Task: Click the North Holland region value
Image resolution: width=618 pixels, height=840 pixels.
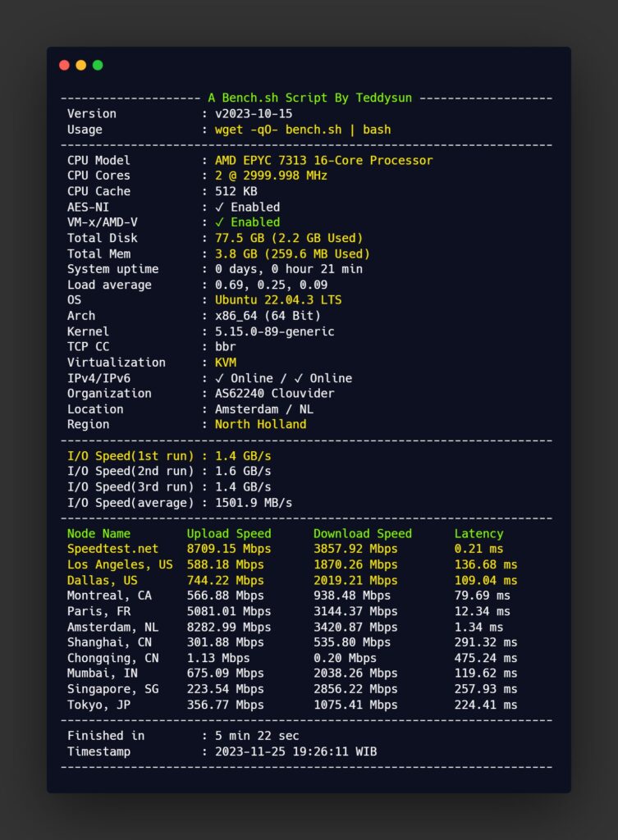Action: coord(260,425)
